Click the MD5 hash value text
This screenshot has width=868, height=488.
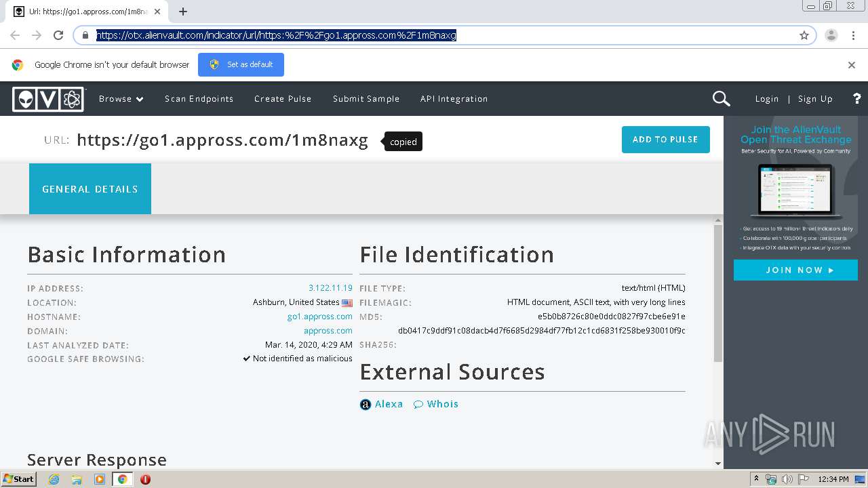(x=612, y=317)
